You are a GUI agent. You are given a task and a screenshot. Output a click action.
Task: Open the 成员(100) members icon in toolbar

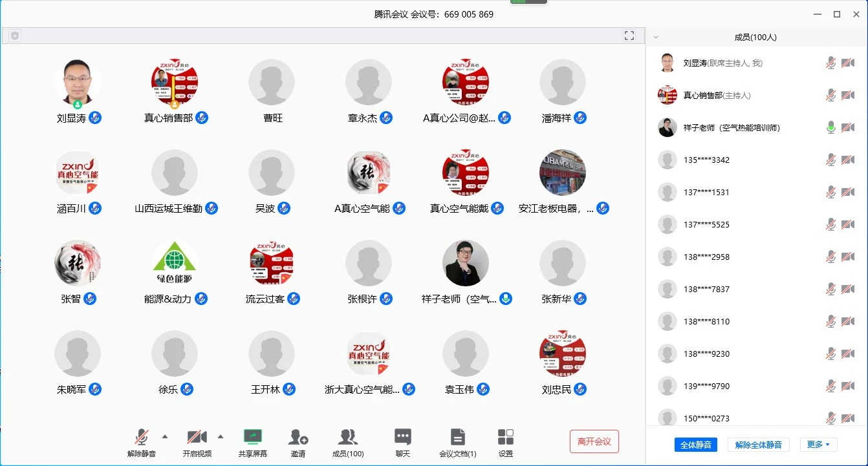click(348, 438)
